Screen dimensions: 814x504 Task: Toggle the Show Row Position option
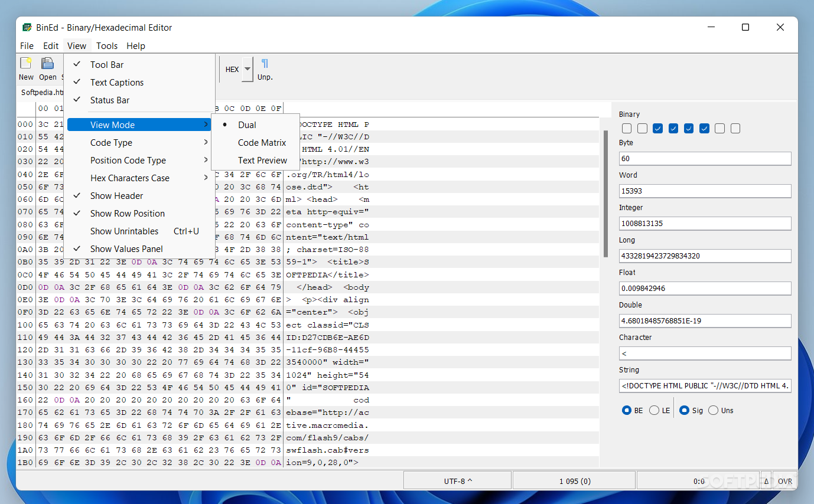139,214
